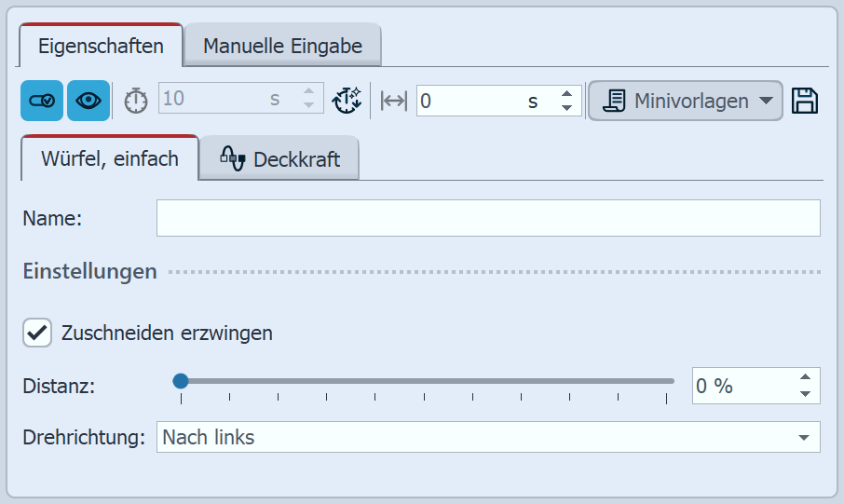Increase the Distanz percent value
Viewport: 844px width, 504px height.
[x=806, y=377]
